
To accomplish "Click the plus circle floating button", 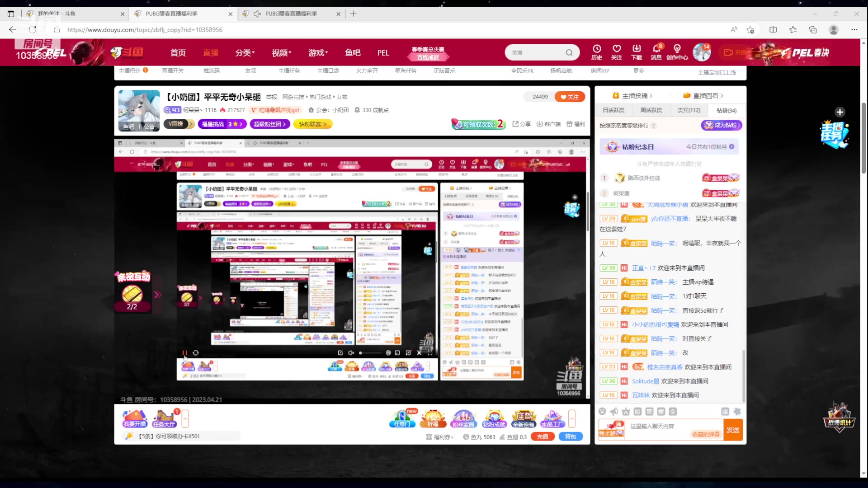I will click(x=840, y=112).
